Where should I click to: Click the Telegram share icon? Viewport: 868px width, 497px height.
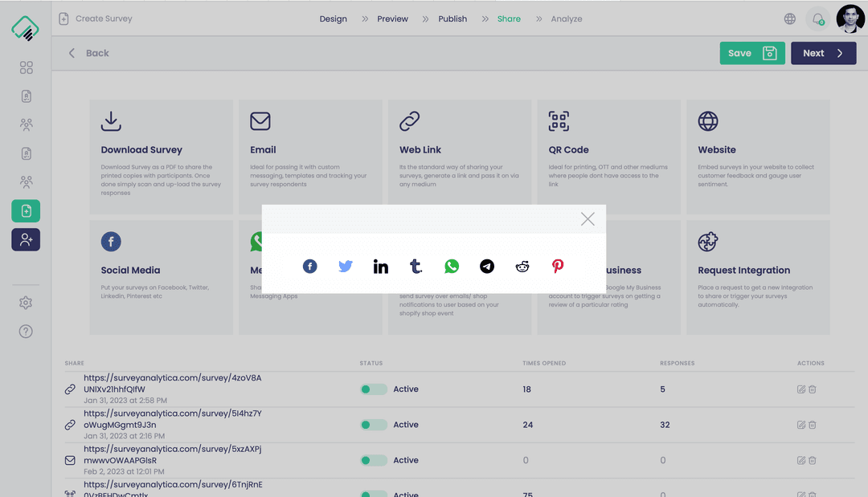[487, 267]
